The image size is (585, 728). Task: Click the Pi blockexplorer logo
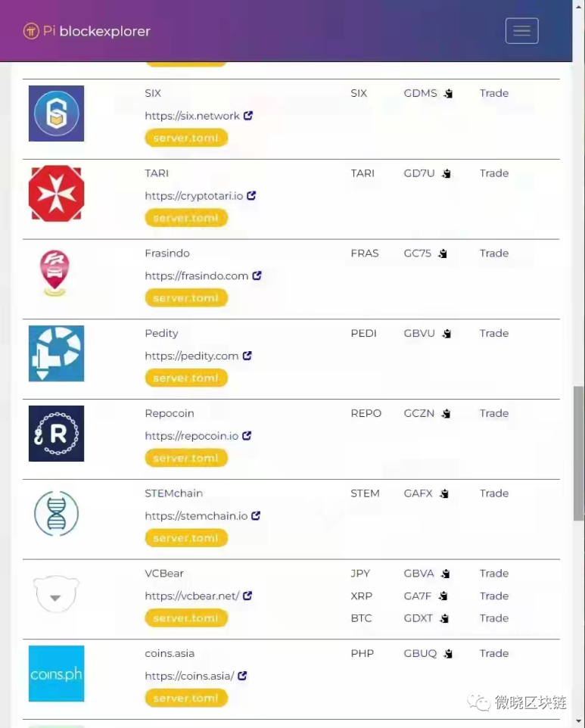pyautogui.click(x=87, y=31)
